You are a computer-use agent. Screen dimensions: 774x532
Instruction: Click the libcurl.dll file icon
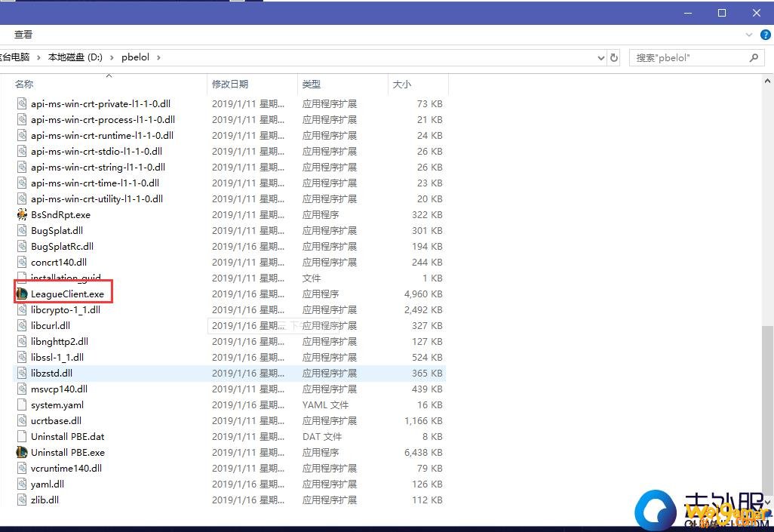pyautogui.click(x=22, y=325)
